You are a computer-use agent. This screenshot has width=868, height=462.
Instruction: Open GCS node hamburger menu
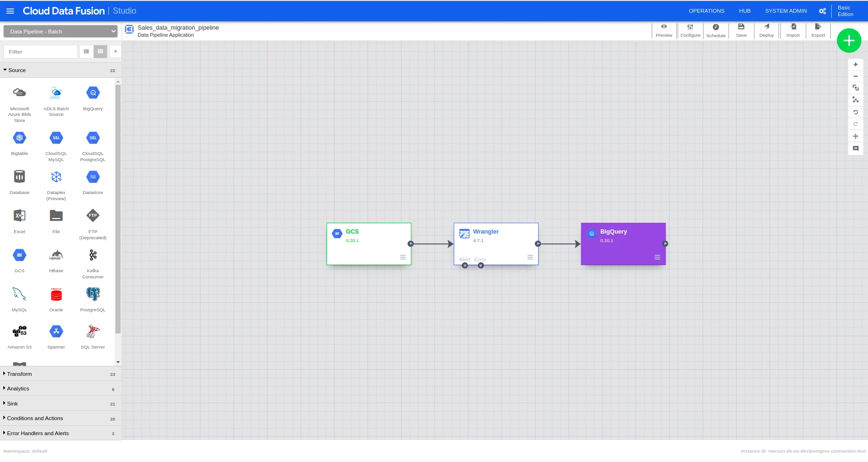(x=403, y=257)
